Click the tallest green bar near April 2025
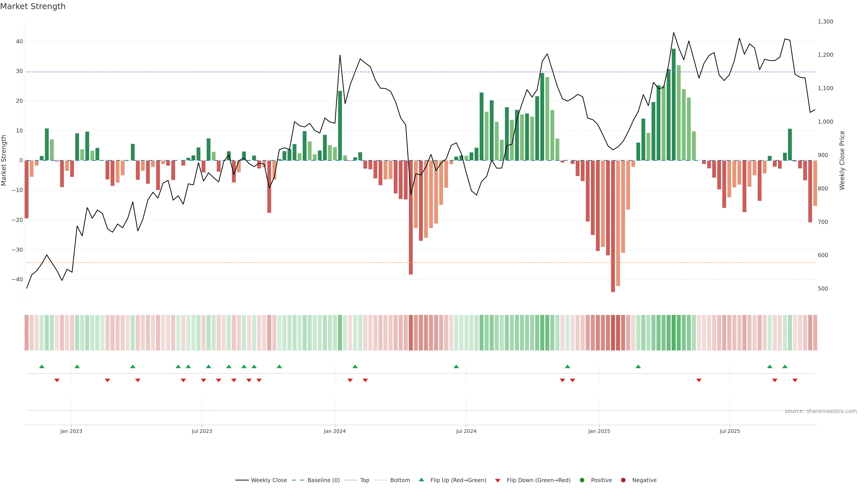Viewport: 868px width, 488px height. [x=674, y=104]
